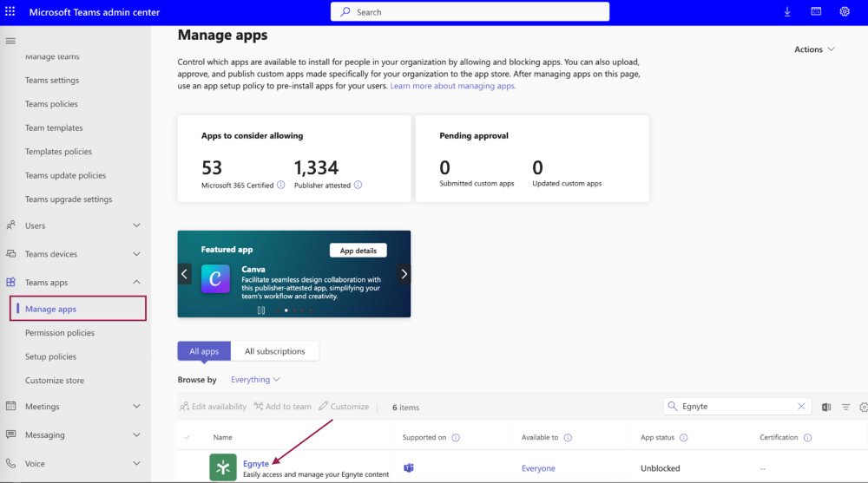
Task: Show info for Available to column
Action: [x=568, y=438]
